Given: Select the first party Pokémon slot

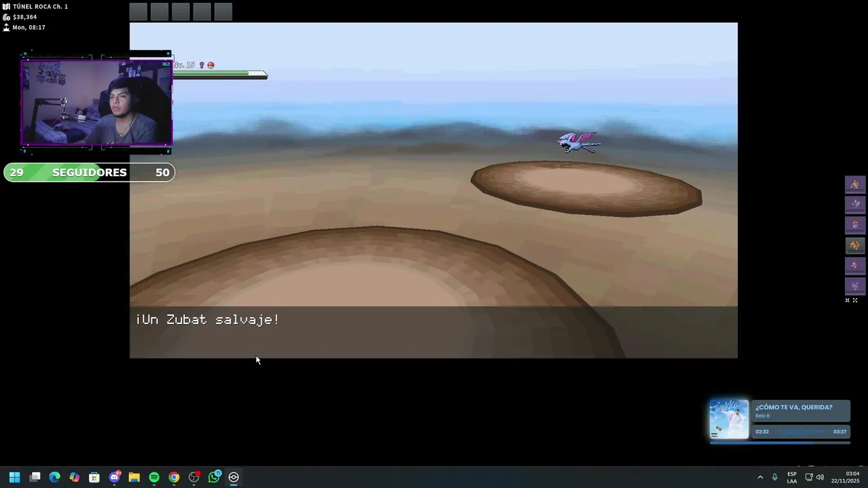Looking at the screenshot, I should (854, 184).
